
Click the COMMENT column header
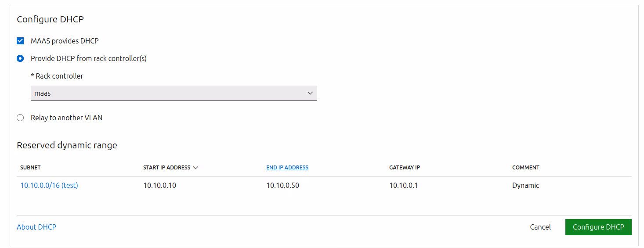pos(525,168)
